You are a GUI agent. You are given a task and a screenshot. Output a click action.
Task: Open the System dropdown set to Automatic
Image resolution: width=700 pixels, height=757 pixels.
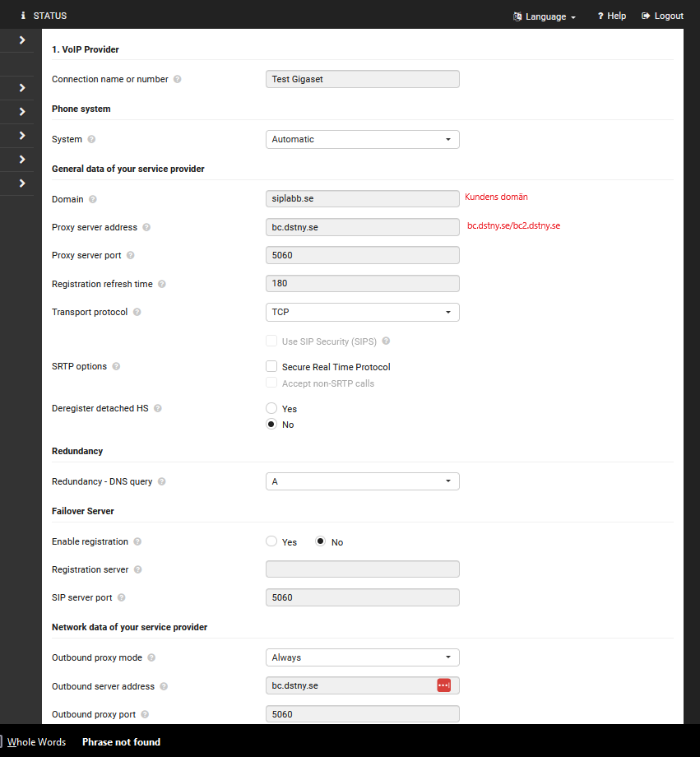[x=362, y=140]
